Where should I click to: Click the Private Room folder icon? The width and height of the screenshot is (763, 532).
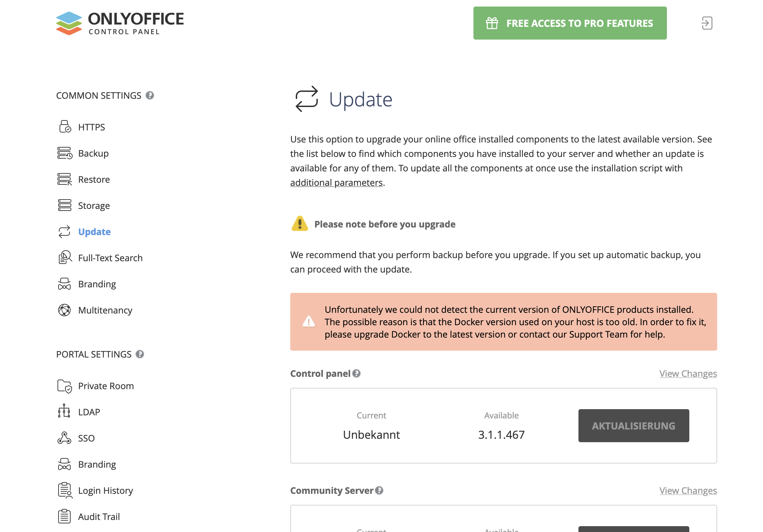tap(64, 386)
